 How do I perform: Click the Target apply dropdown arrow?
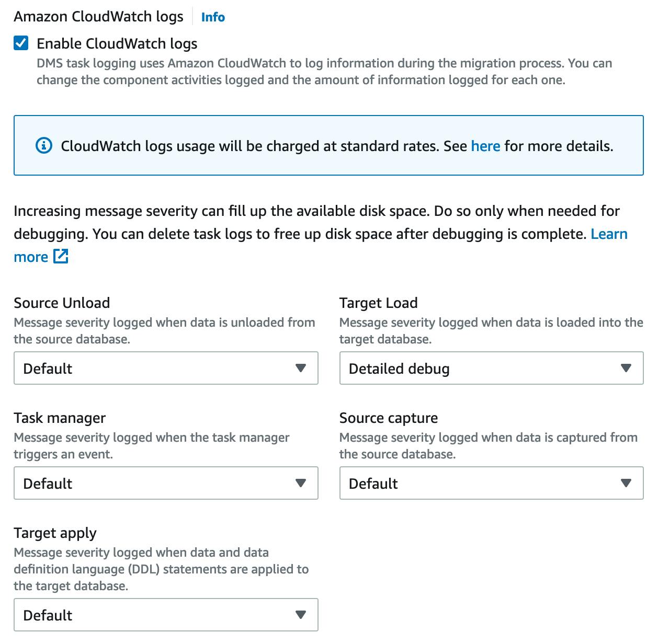click(301, 615)
